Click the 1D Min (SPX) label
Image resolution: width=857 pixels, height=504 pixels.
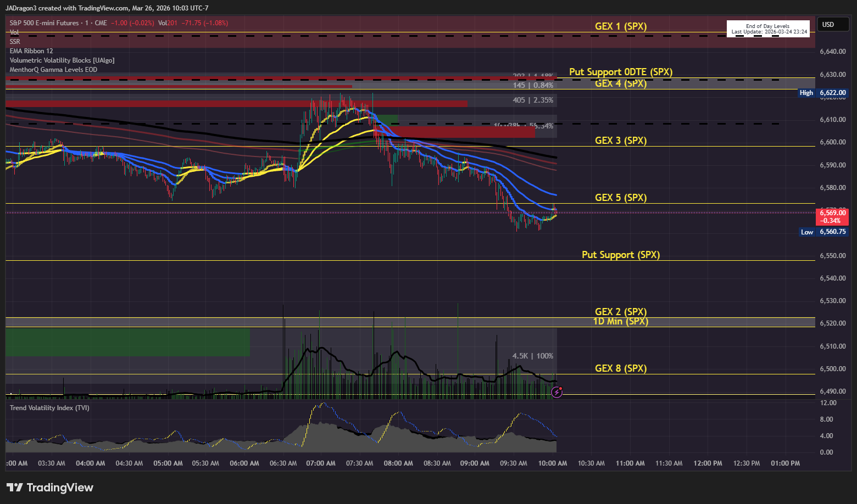click(621, 321)
